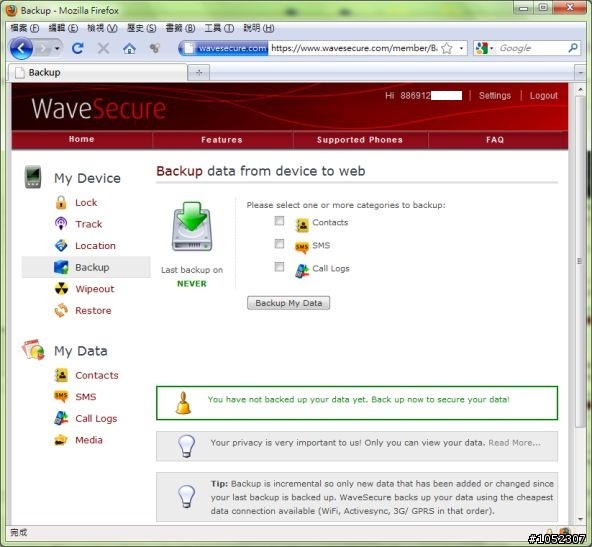Open the Read More... privacy link

[x=514, y=443]
